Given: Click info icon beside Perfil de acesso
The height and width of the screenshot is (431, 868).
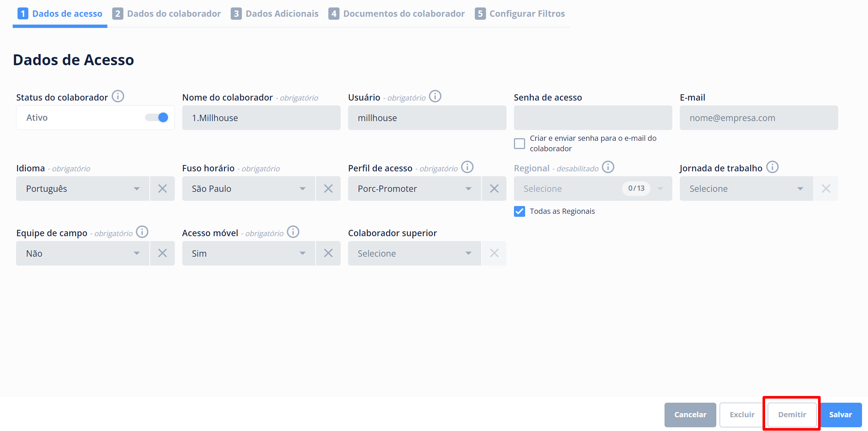Looking at the screenshot, I should [467, 167].
